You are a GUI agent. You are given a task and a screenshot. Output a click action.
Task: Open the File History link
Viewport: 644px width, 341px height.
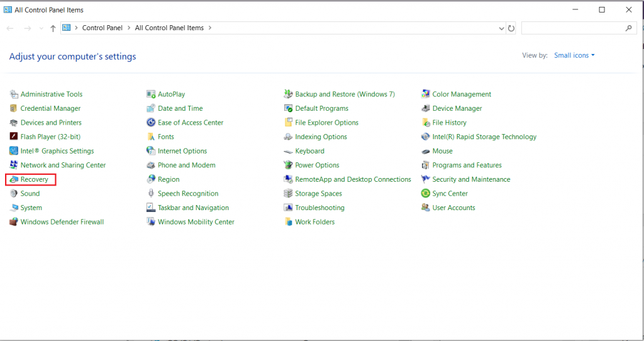pos(449,123)
